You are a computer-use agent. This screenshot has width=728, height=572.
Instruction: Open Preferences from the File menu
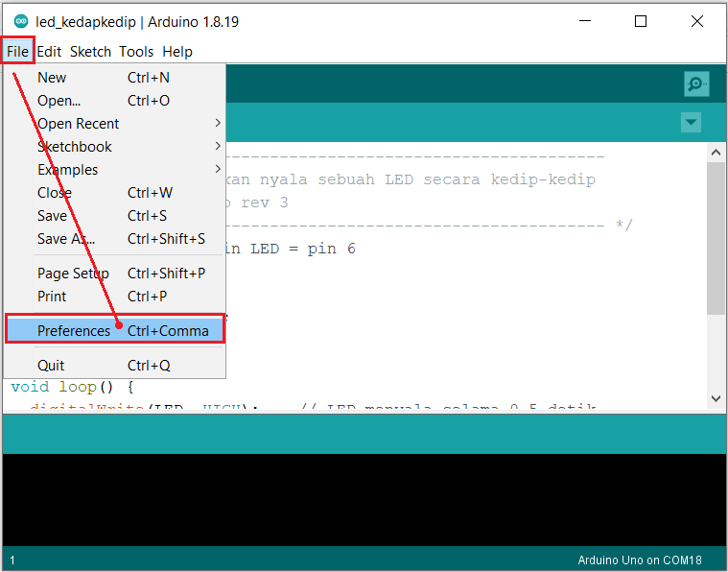click(115, 330)
